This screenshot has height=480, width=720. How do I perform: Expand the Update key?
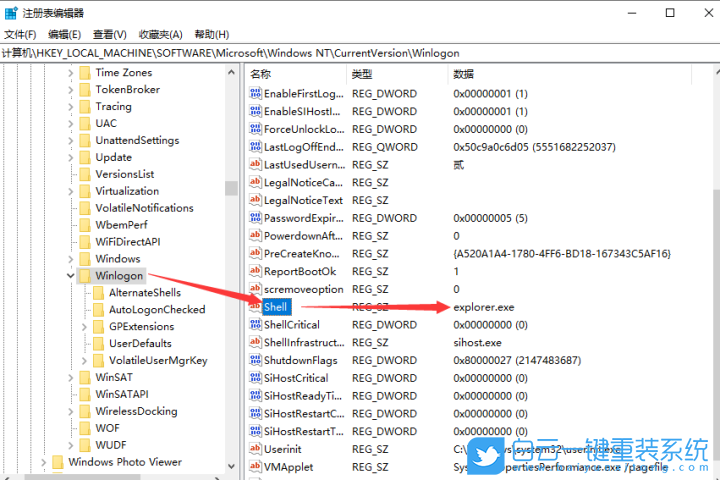pos(70,158)
